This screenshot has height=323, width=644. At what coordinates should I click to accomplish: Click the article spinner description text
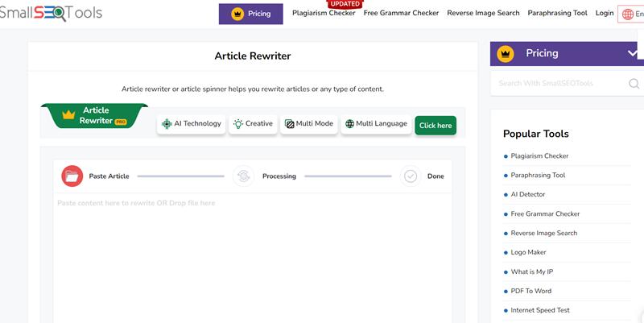tap(253, 89)
